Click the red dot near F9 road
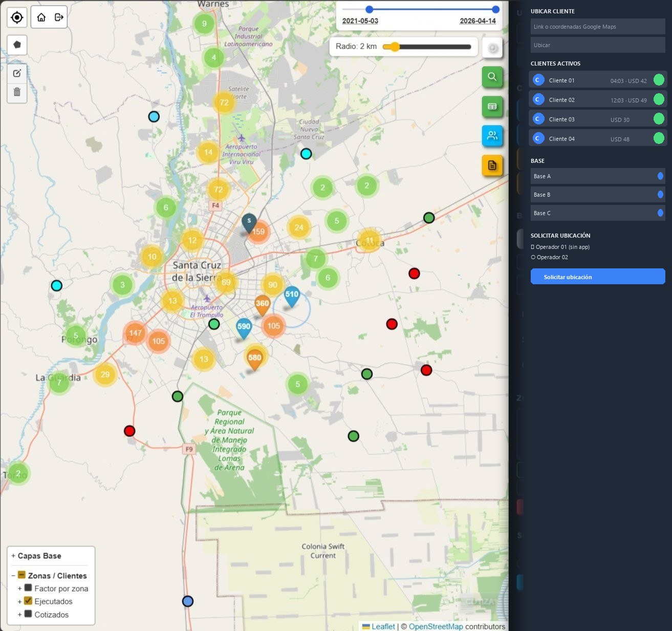 pos(129,431)
